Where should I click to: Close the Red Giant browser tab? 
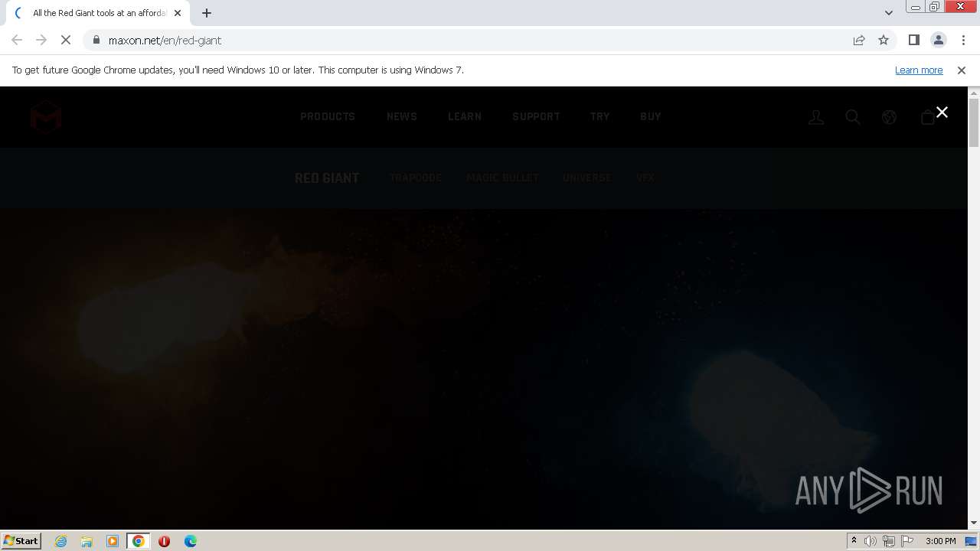point(178,13)
